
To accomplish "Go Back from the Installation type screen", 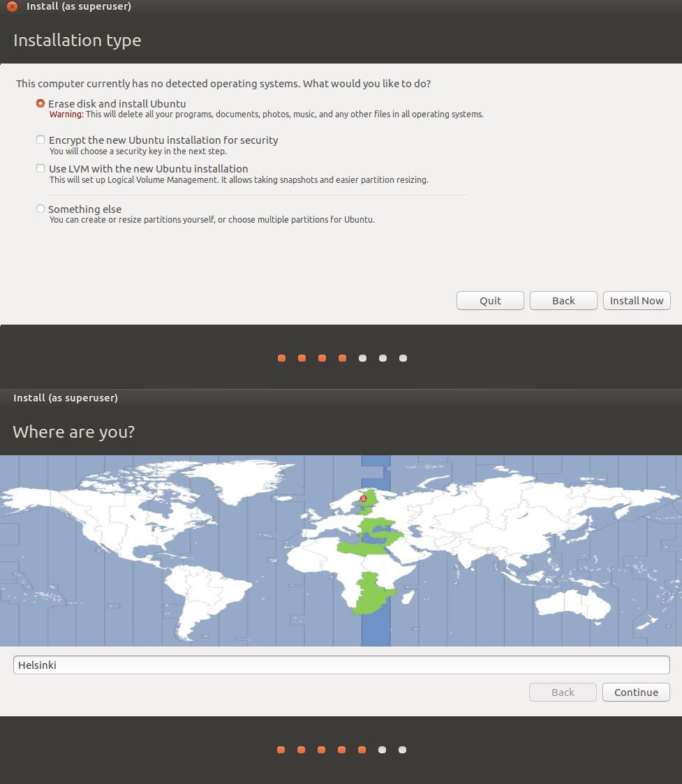I will click(x=563, y=300).
